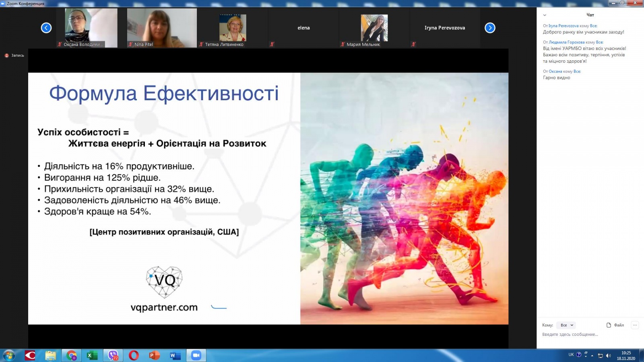Open Opera browser in taskbar

coord(134,356)
